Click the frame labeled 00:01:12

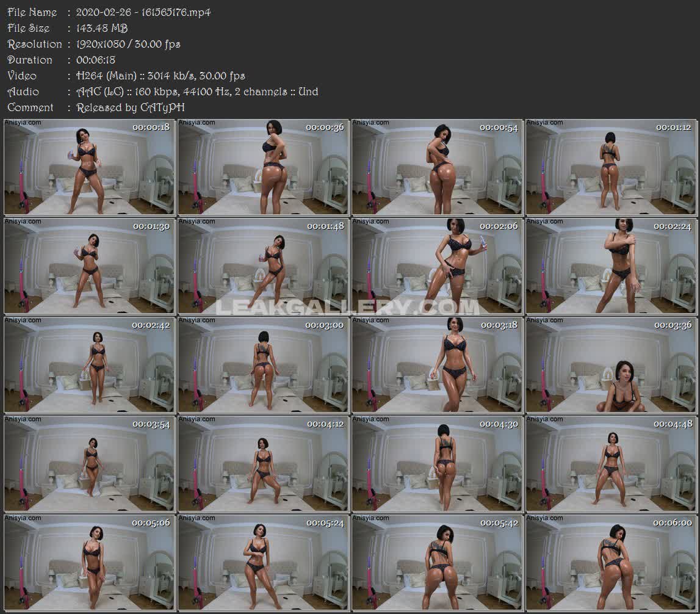click(x=612, y=167)
